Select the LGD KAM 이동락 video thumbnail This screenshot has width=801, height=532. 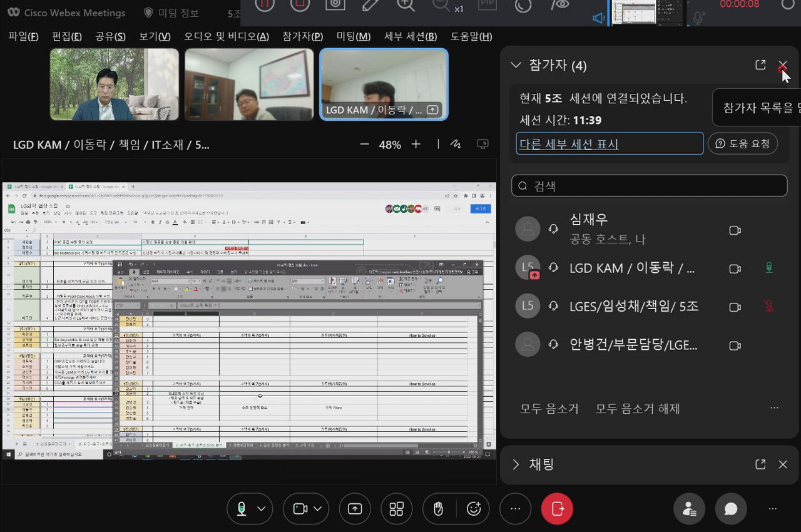tap(384, 84)
